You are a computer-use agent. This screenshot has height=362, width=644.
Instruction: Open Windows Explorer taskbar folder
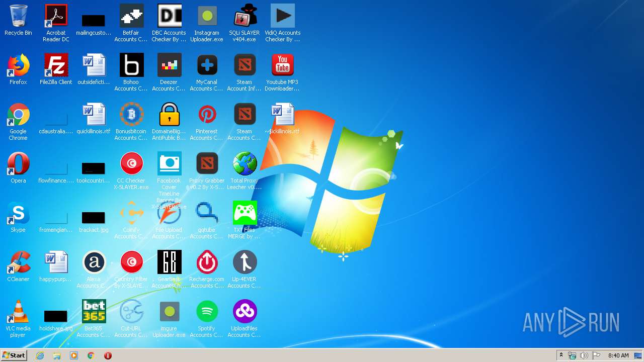click(x=57, y=355)
